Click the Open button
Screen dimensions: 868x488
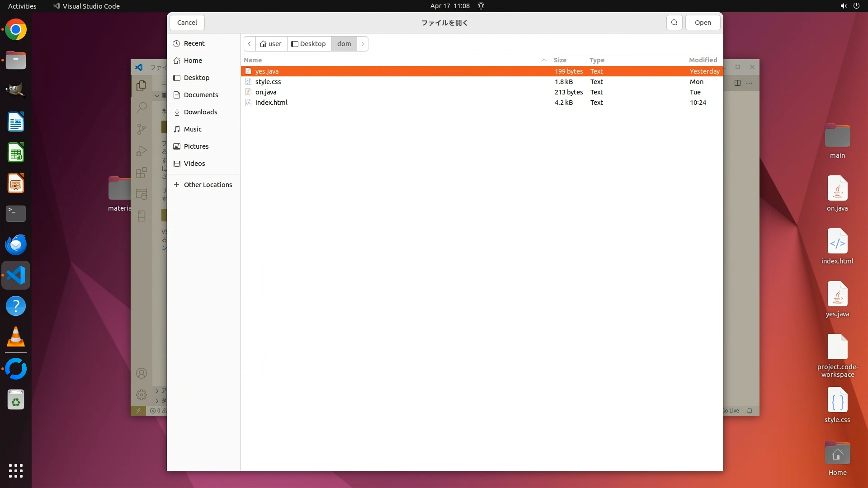[x=703, y=23]
